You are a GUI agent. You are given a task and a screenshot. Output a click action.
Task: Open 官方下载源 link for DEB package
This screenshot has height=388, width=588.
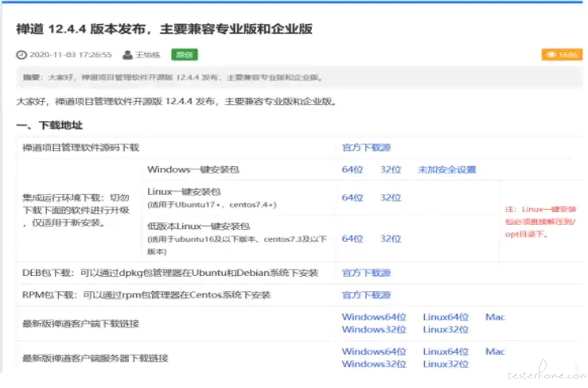coord(366,273)
